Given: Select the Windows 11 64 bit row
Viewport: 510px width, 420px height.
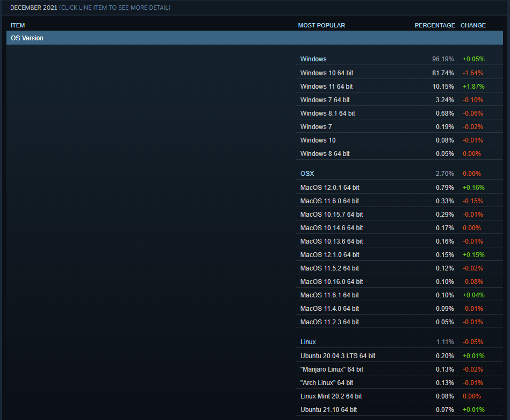Looking at the screenshot, I should (399, 86).
